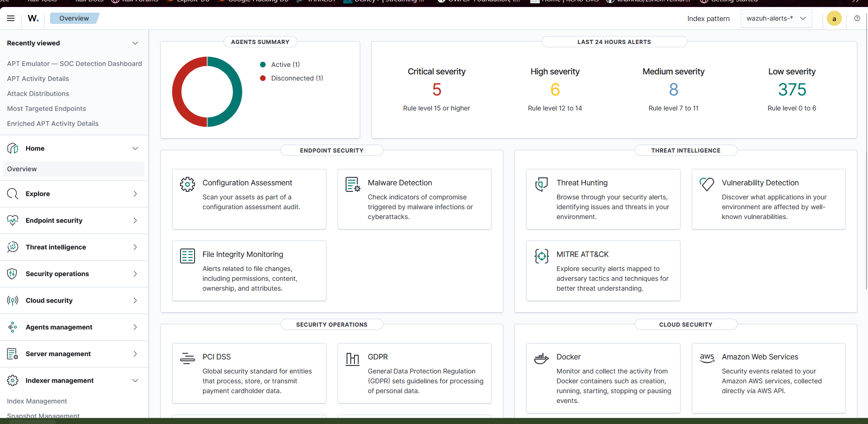
Task: Click the Overview breadcrumb tab
Action: point(74,18)
